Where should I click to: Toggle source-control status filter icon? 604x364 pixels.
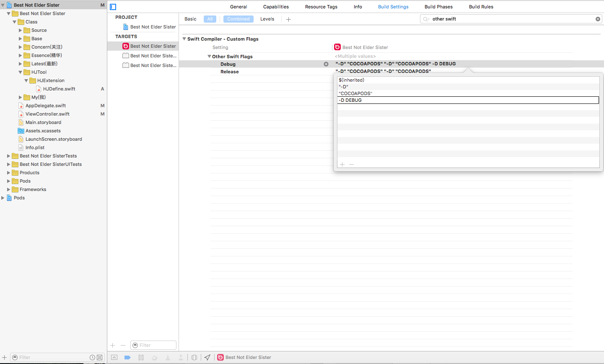[99, 357]
